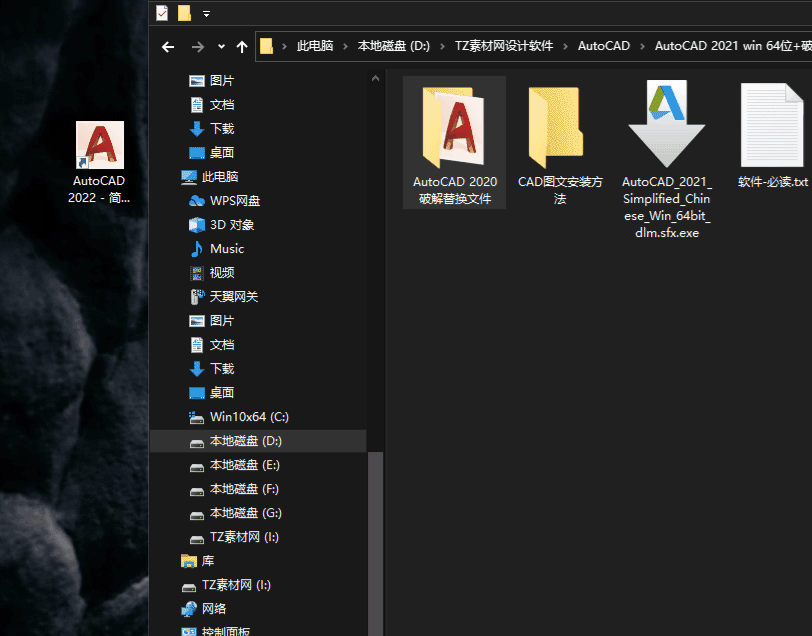Select 网络 in the navigation pane
812x636 pixels.
(x=214, y=609)
